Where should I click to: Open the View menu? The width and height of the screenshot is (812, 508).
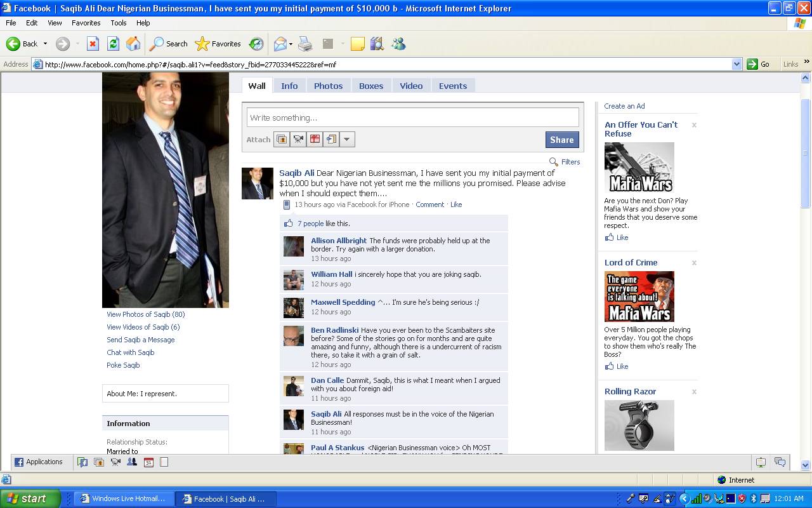pyautogui.click(x=55, y=23)
